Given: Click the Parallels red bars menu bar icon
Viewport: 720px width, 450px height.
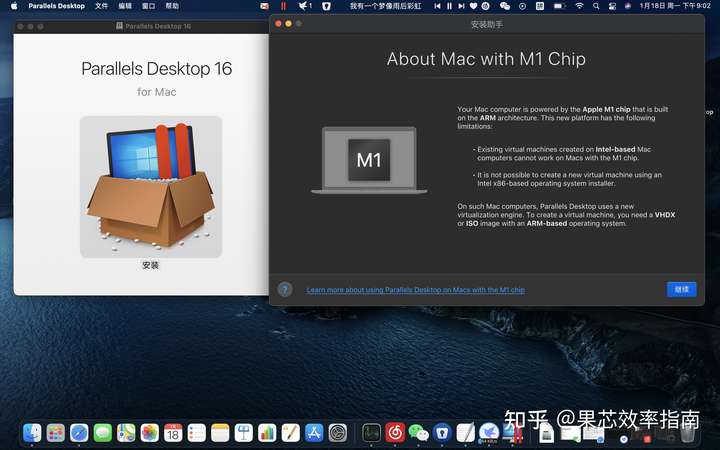Looking at the screenshot, I should (x=283, y=6).
